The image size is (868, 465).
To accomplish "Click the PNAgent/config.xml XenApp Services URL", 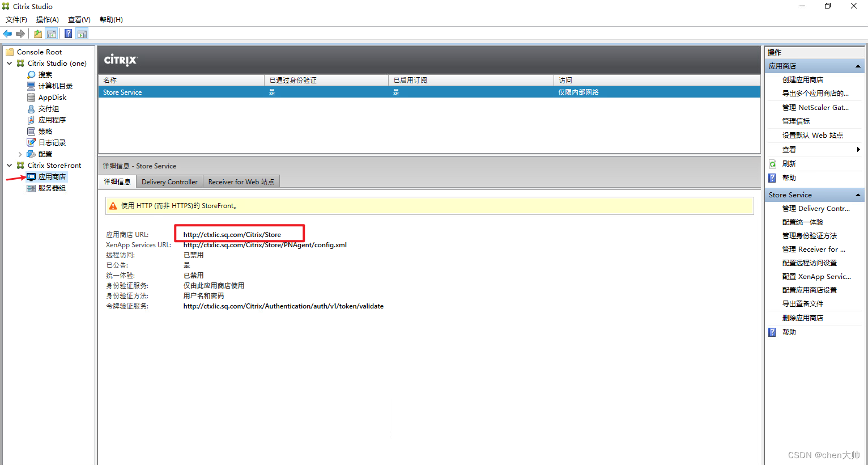I will point(265,245).
